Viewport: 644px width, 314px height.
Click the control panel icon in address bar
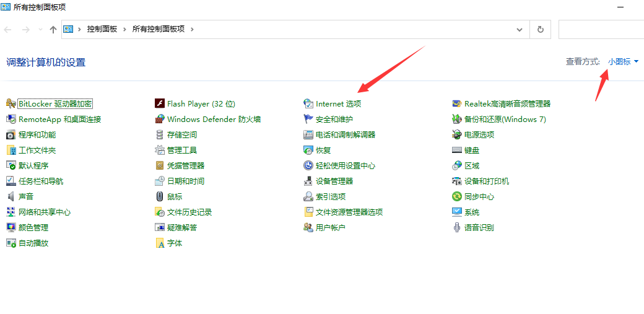tap(68, 29)
